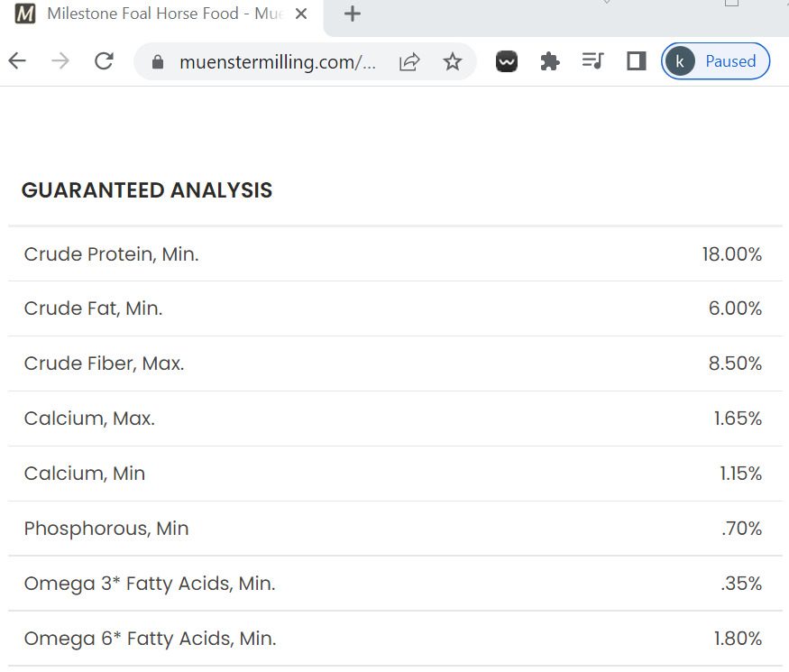Select the Crude Protein, Min. row
This screenshot has width=789, height=672.
(x=394, y=254)
